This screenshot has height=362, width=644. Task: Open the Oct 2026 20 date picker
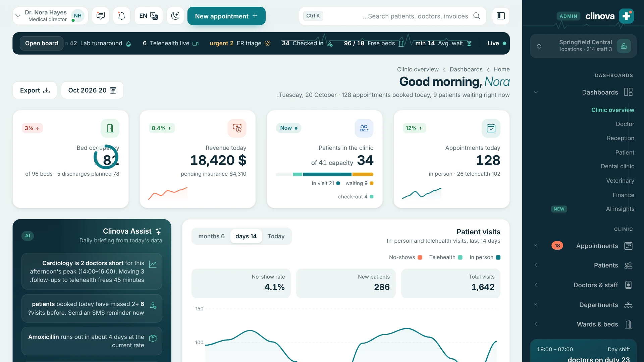[92, 90]
